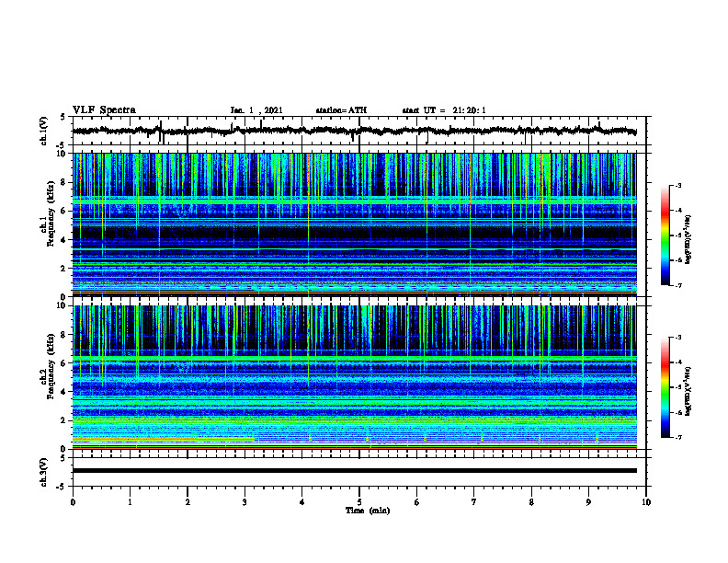Click the '-3' label on ch.1 colorbar
Image resolution: width=728 pixels, height=563 pixels.
click(678, 186)
